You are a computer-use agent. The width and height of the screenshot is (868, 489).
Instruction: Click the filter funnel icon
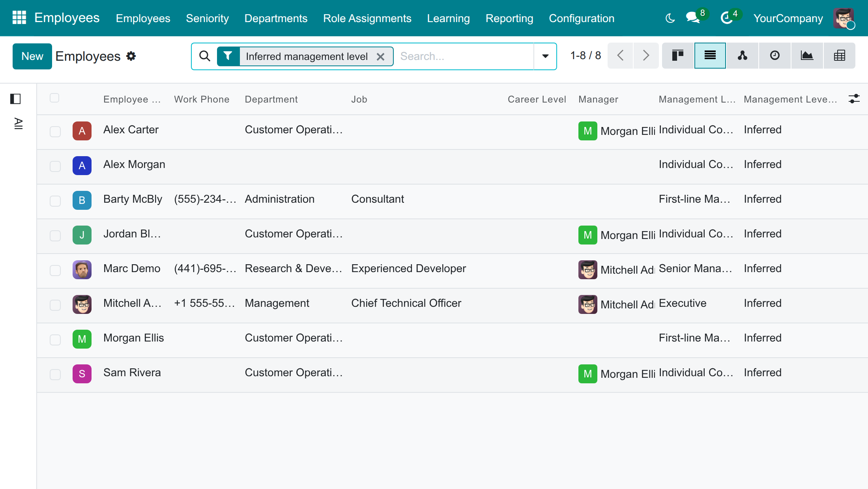pyautogui.click(x=228, y=56)
